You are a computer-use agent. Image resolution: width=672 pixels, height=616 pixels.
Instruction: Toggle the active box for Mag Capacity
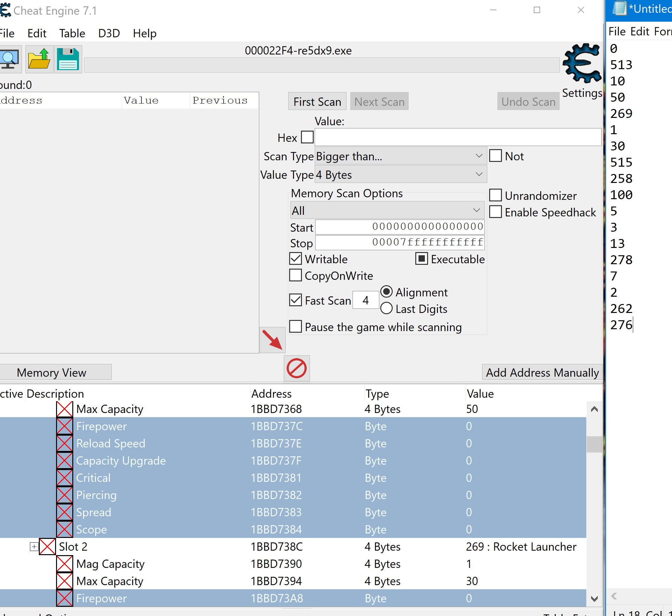coord(64,564)
